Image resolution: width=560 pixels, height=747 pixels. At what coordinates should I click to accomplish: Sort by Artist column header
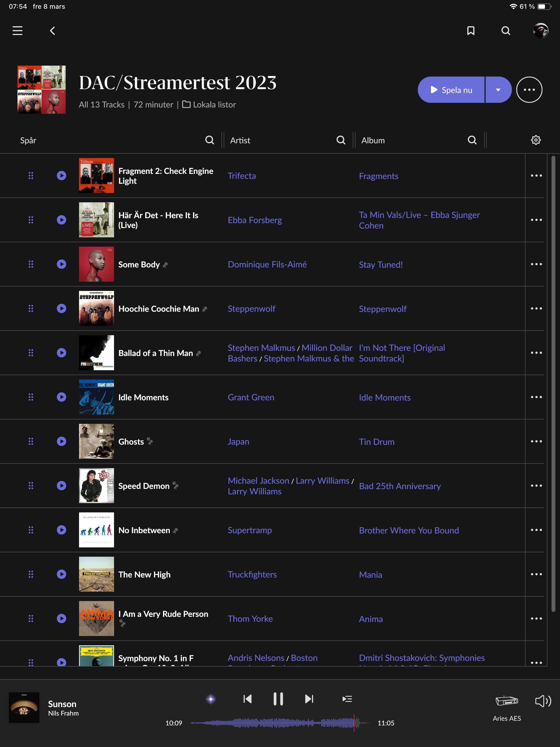[x=240, y=140]
